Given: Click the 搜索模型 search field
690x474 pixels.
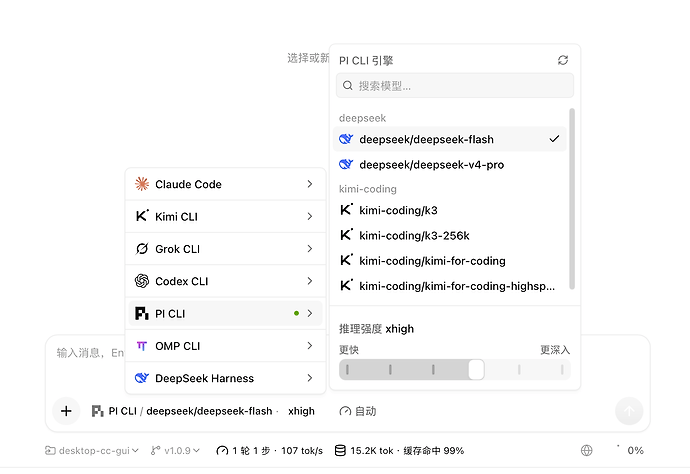Looking at the screenshot, I should [455, 85].
